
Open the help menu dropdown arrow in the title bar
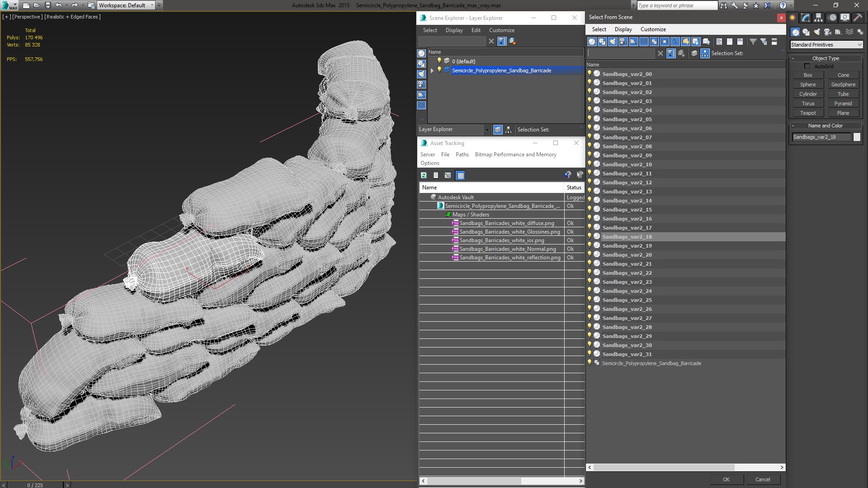[x=790, y=5]
